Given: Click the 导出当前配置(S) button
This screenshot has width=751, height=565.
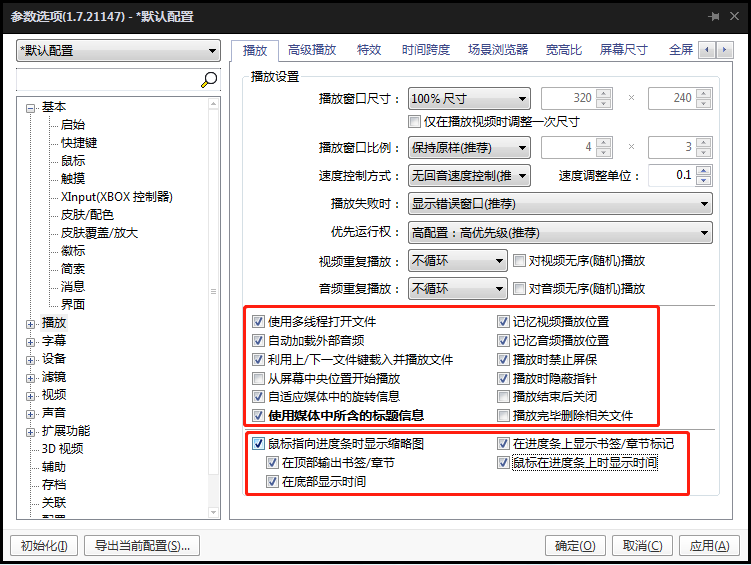Looking at the screenshot, I should [x=142, y=546].
